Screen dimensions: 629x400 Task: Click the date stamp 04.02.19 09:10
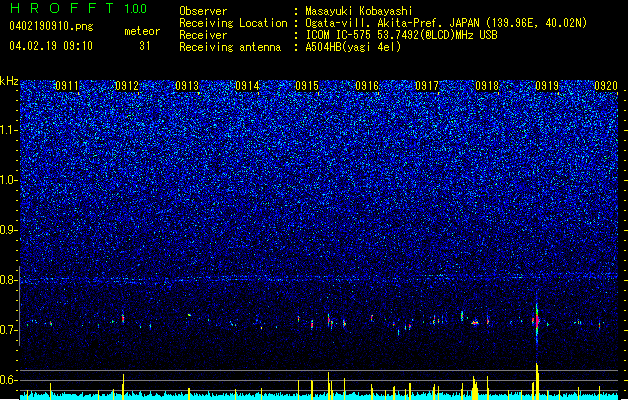point(51,46)
